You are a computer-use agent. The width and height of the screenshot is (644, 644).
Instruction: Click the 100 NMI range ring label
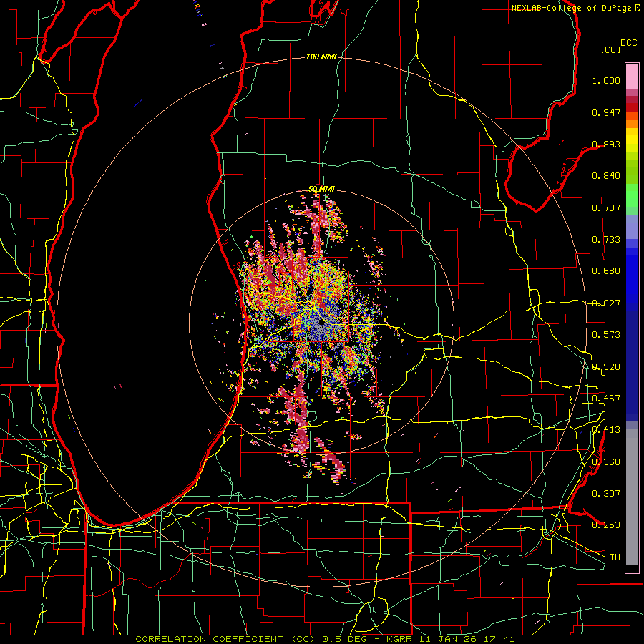click(x=321, y=57)
